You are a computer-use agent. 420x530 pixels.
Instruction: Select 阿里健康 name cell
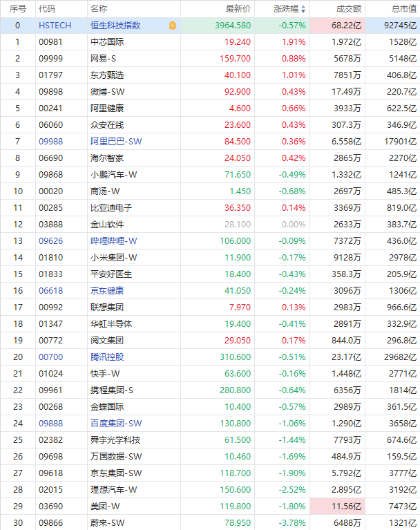[134, 108]
